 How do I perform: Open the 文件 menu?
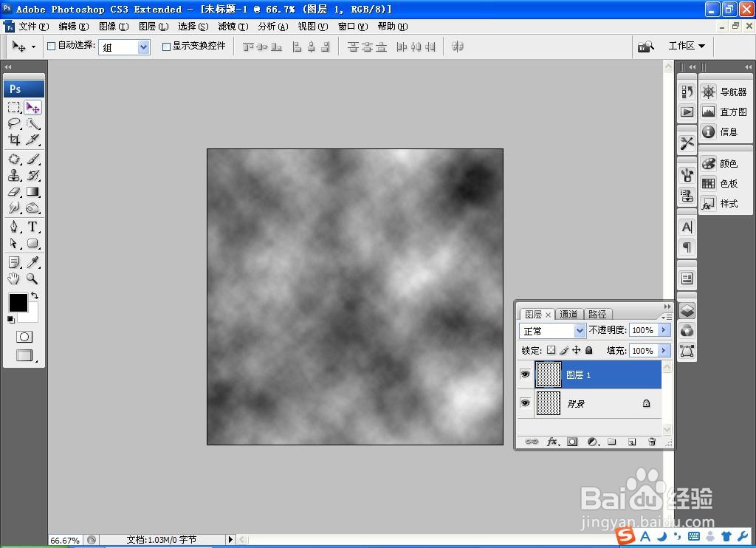point(34,27)
